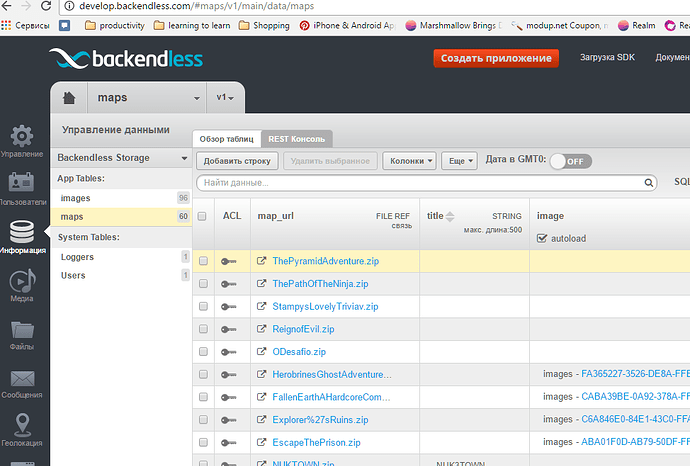Open images relation FA365227-3526-DE8A link
Image resolution: width=690 pixels, height=466 pixels.
tap(635, 374)
